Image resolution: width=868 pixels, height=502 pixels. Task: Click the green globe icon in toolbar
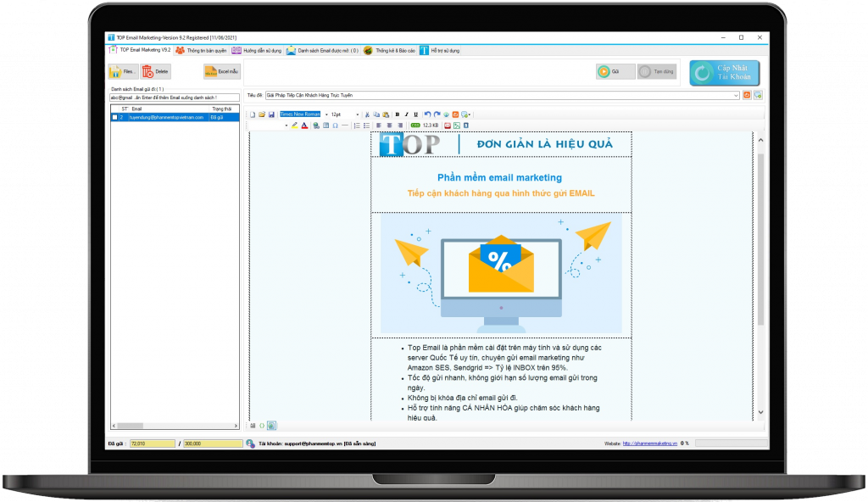pos(446,114)
